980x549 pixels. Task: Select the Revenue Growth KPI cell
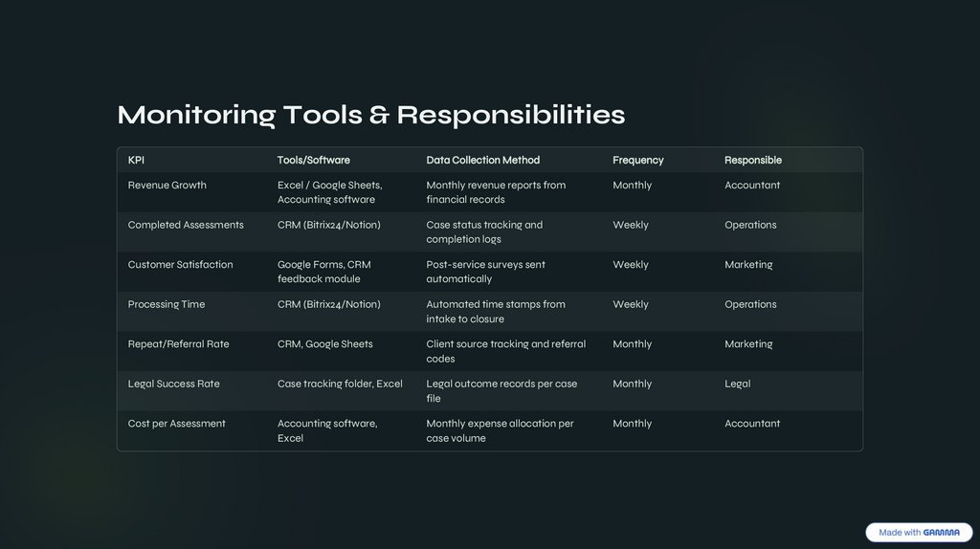point(167,186)
